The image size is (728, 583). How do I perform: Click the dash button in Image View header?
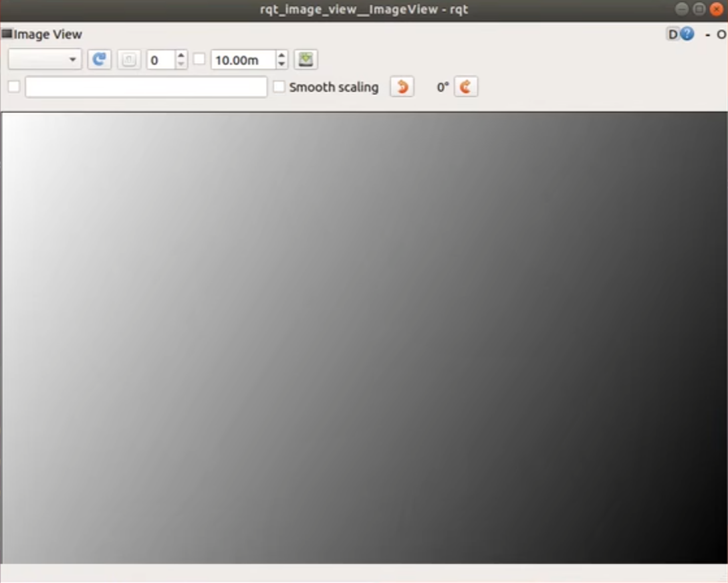click(x=707, y=34)
